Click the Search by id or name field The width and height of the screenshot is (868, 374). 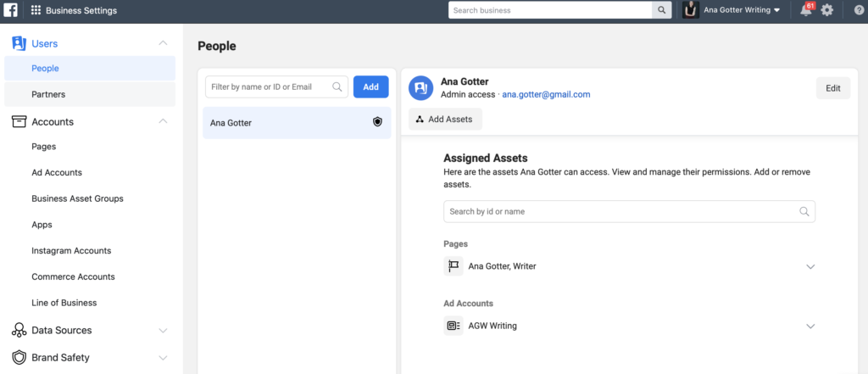pyautogui.click(x=623, y=211)
